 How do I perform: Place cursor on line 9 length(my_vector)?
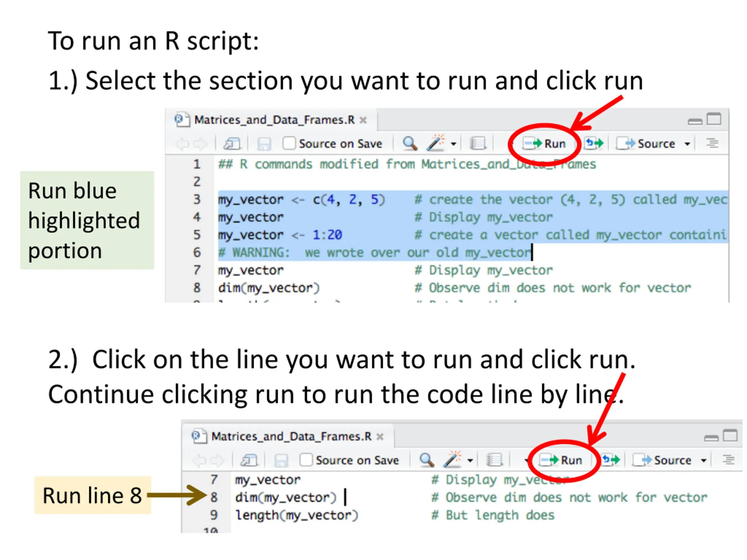[x=296, y=515]
